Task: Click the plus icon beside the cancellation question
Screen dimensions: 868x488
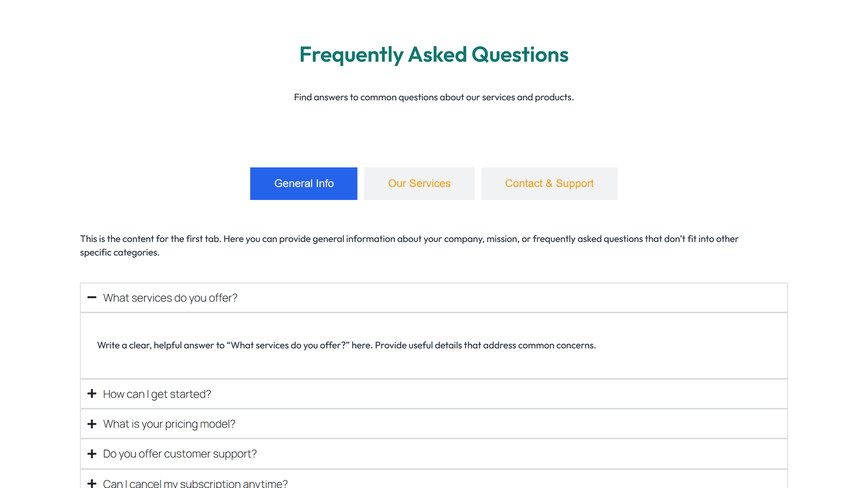Action: (92, 483)
